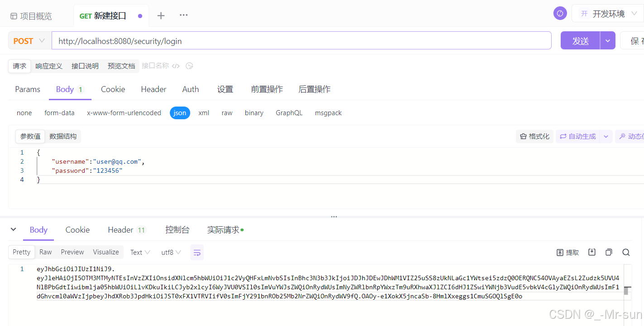Viewport: 644px width, 326px height.
Task: Open the Params tab
Action: (28, 89)
